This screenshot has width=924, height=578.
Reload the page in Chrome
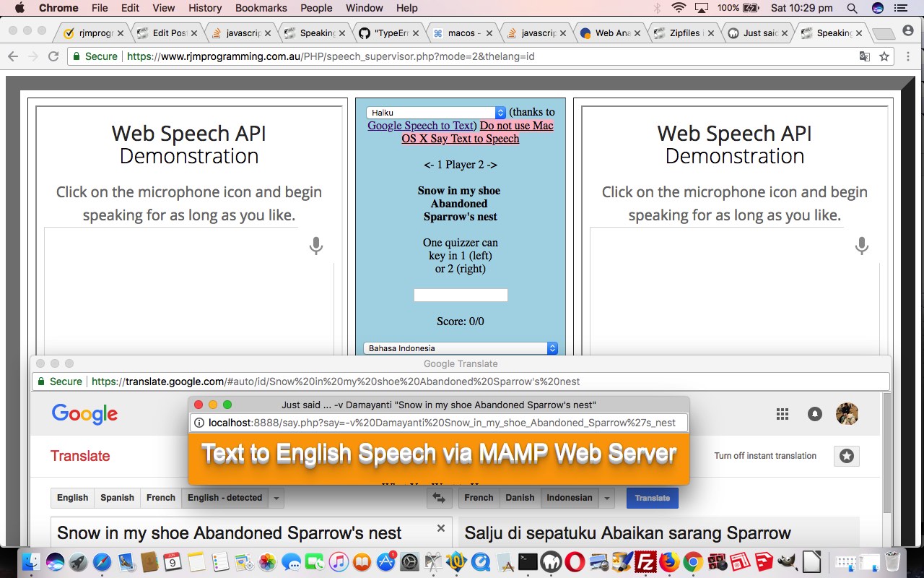53,56
